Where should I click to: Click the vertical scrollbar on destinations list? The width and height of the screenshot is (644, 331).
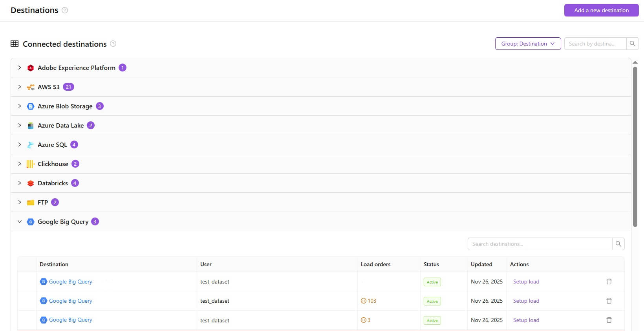coord(635,146)
